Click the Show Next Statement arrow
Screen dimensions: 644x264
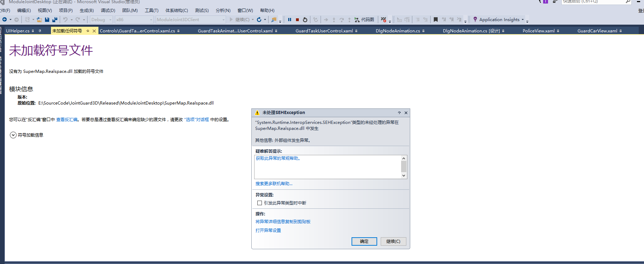point(326,20)
